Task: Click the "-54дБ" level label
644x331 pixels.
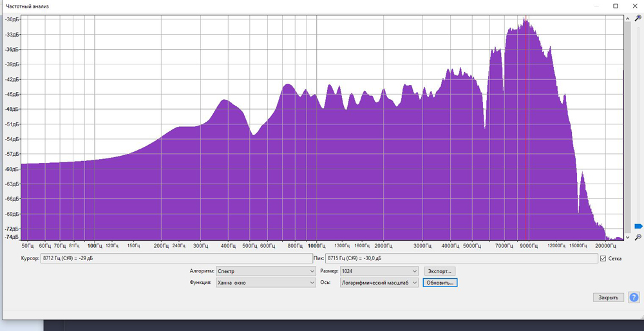Action: point(11,139)
